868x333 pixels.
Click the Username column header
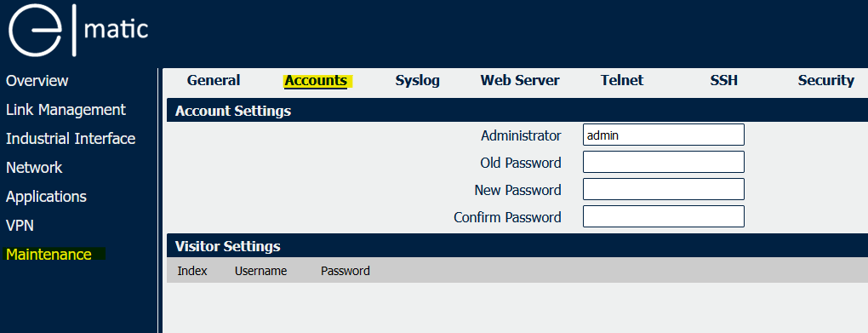click(x=260, y=271)
